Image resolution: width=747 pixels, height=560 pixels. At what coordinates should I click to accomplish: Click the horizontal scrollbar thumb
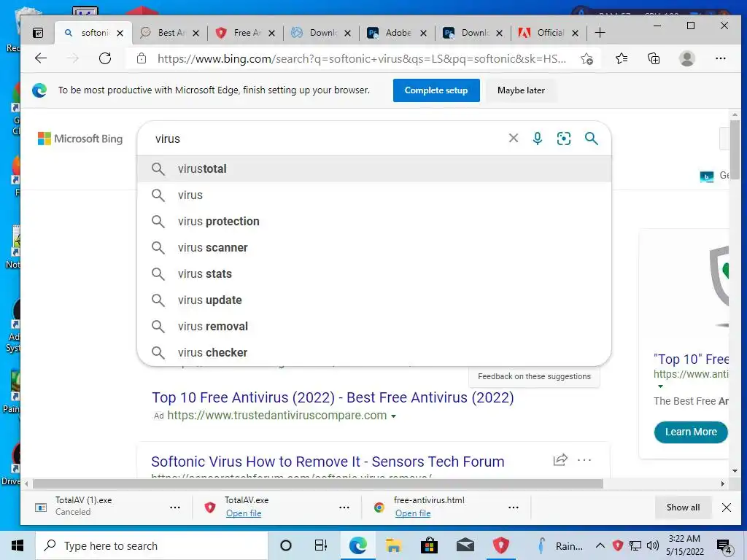point(318,484)
